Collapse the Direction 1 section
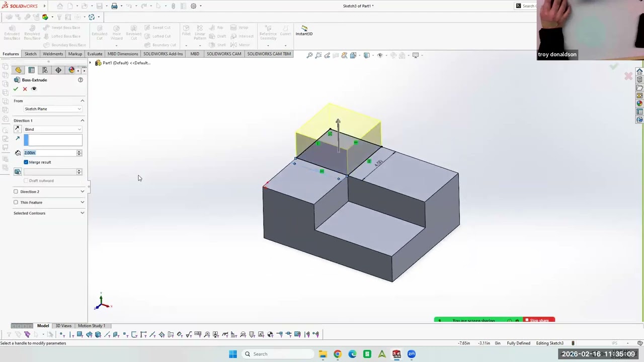The image size is (644, 362). 83,121
